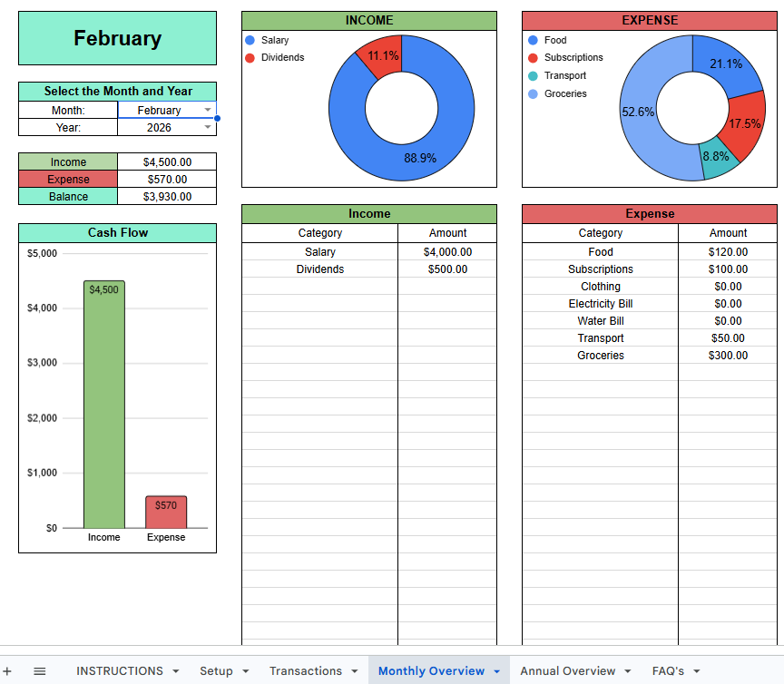Click the Cash Flow chart header
This screenshot has height=684, width=784.
pyautogui.click(x=117, y=232)
